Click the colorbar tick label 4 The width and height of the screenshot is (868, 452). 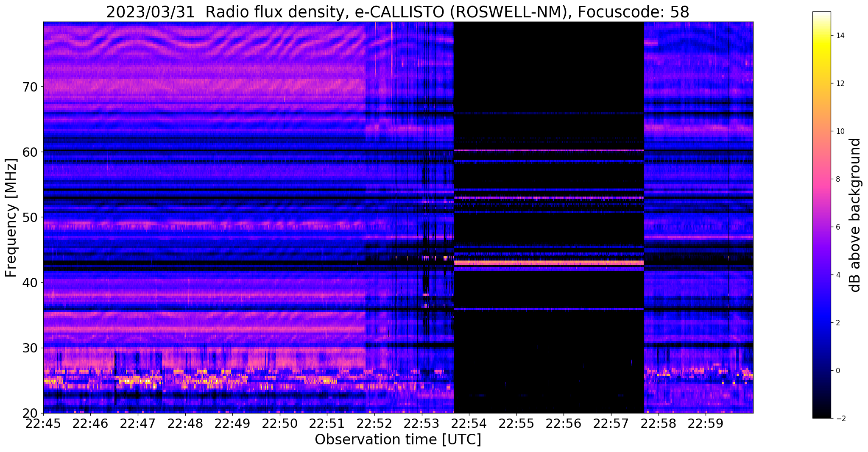coord(837,275)
